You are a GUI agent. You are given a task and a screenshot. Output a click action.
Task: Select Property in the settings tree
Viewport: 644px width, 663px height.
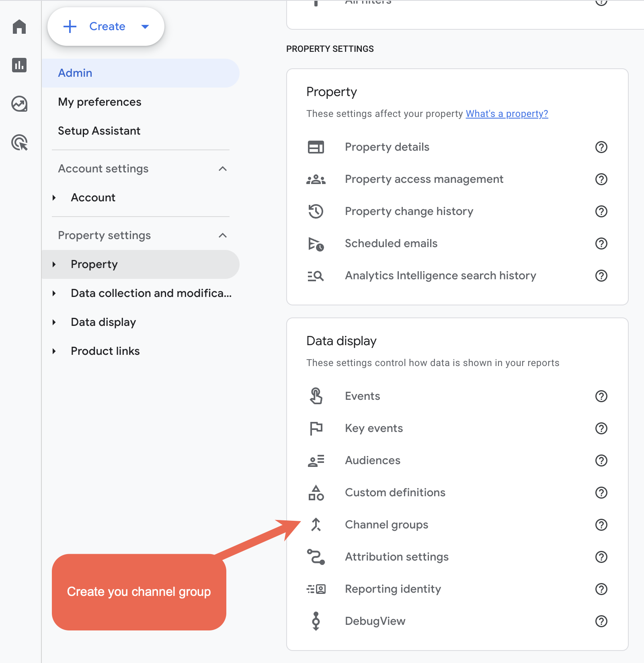(141, 264)
